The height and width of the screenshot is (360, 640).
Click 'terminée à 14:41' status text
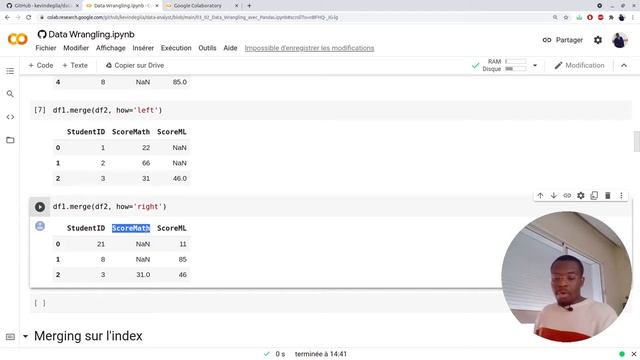(x=321, y=354)
